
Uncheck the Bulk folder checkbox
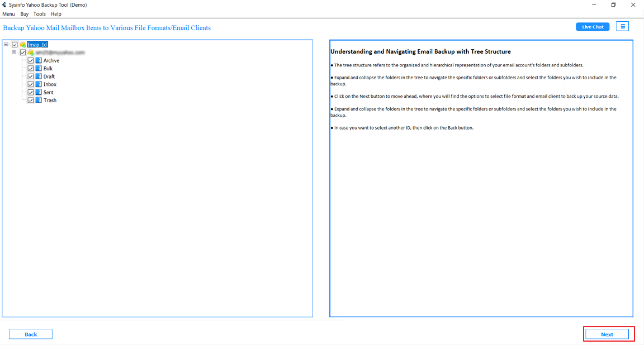point(31,69)
